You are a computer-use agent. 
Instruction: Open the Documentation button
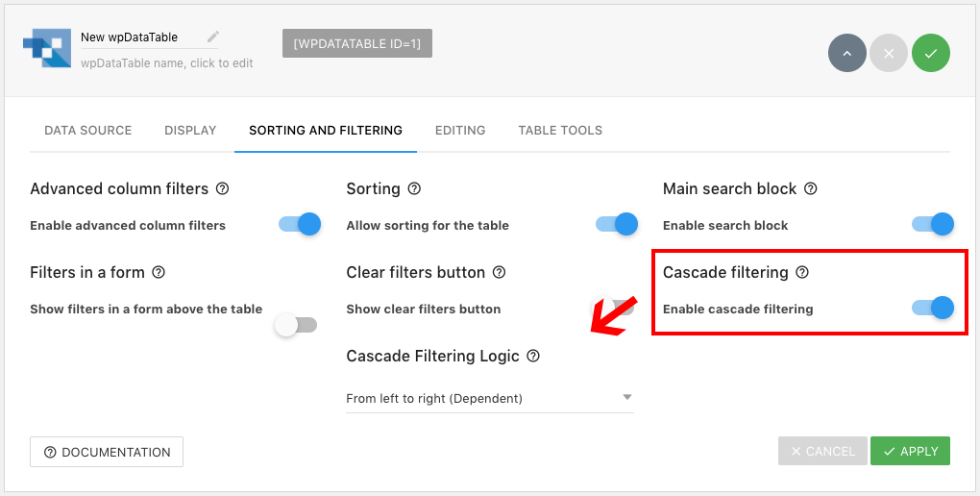(107, 452)
